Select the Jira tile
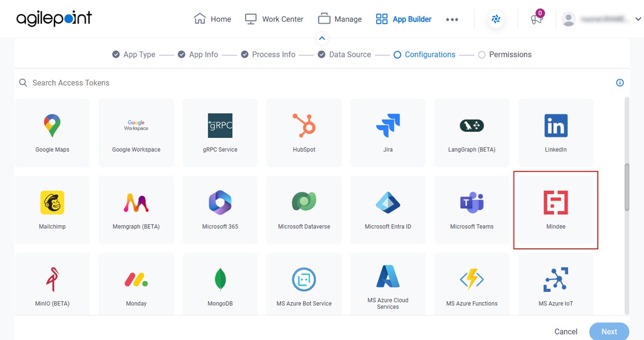Image resolution: width=644 pixels, height=340 pixels. coord(388,133)
